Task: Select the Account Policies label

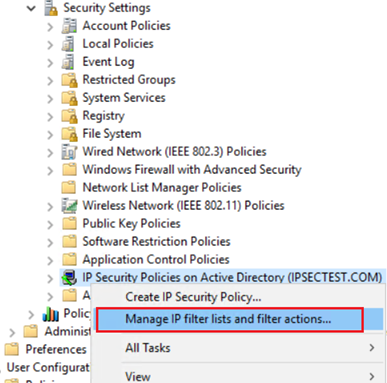Action: tap(126, 26)
